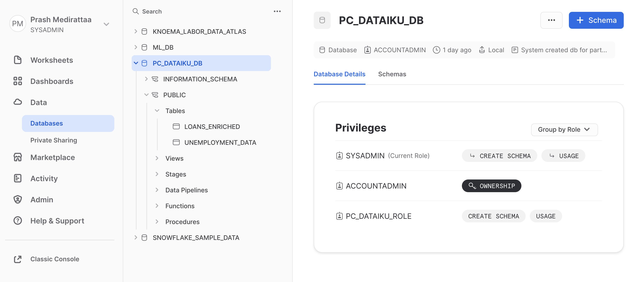Collapse the PC_DATAIKU_DB database node
Viewport: 644px width, 282px height.
pos(136,63)
